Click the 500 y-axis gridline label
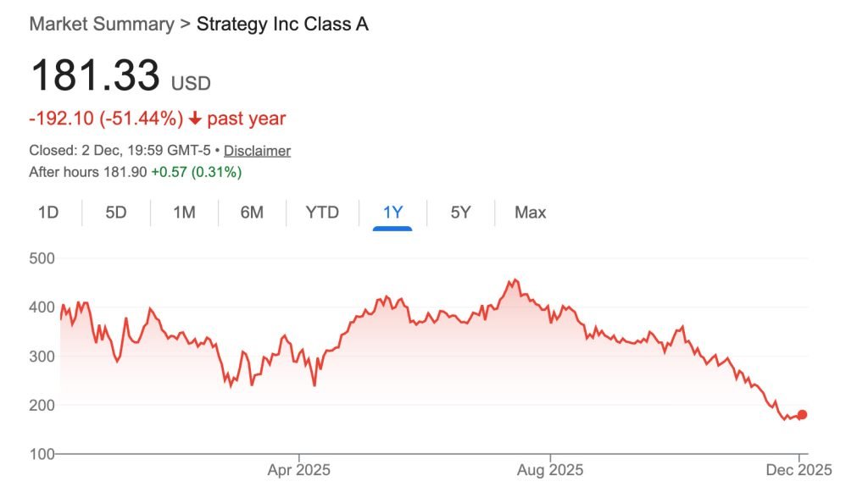The height and width of the screenshot is (498, 868). pos(42,257)
